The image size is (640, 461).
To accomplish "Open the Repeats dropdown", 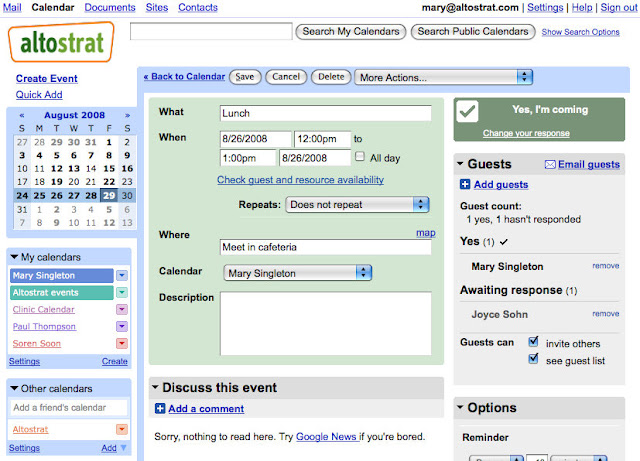I will coord(357,205).
